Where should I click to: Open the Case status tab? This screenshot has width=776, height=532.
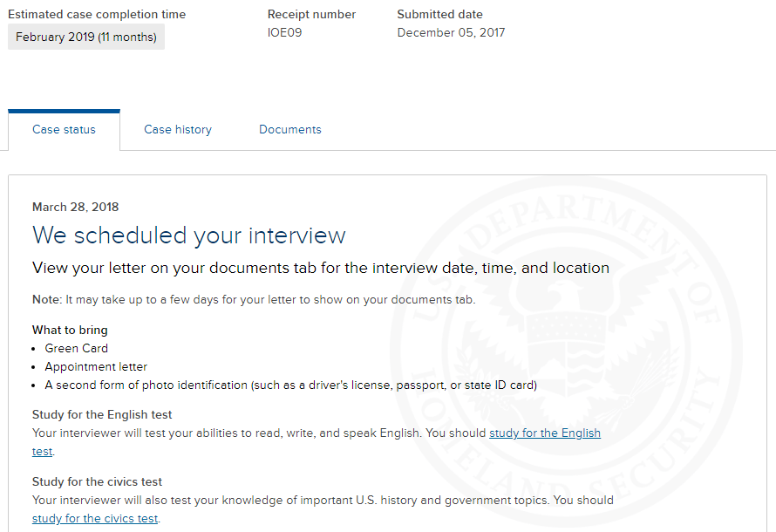[64, 130]
